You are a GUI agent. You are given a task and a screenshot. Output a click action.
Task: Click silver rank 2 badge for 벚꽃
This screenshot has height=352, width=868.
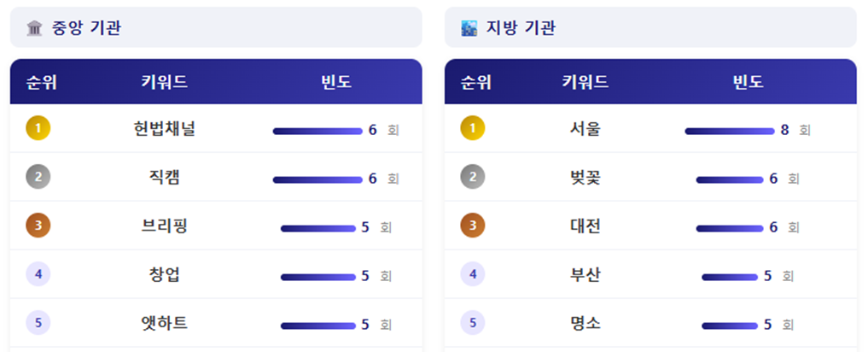tap(473, 178)
